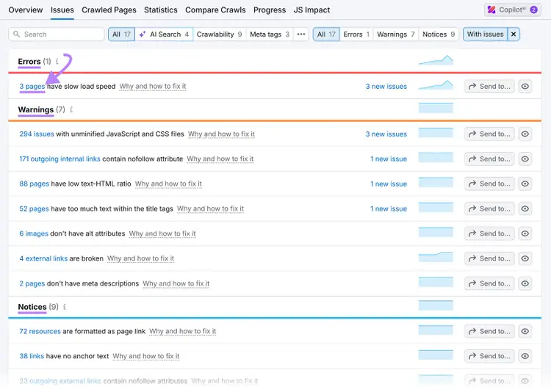The height and width of the screenshot is (392, 551).
Task: Select the Issues tab
Action: [x=62, y=10]
